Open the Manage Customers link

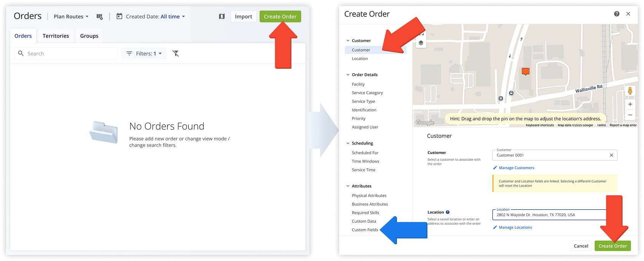click(x=516, y=168)
